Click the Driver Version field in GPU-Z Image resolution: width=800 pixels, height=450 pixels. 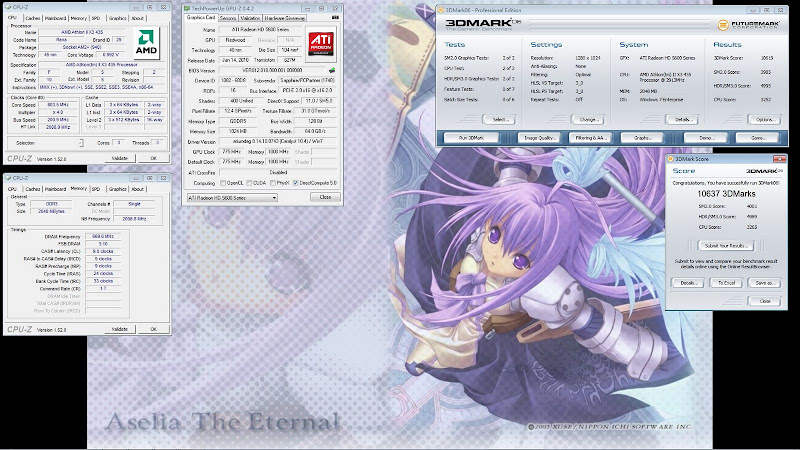(278, 141)
